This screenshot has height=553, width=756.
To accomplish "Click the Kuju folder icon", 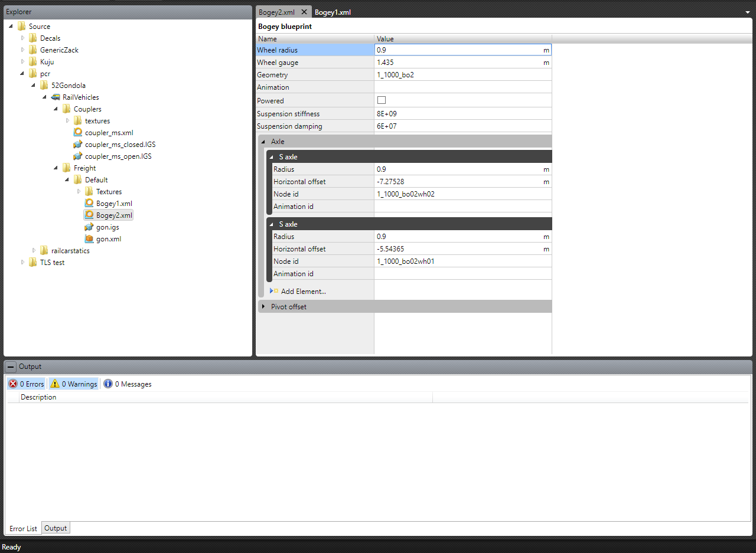I will click(32, 62).
